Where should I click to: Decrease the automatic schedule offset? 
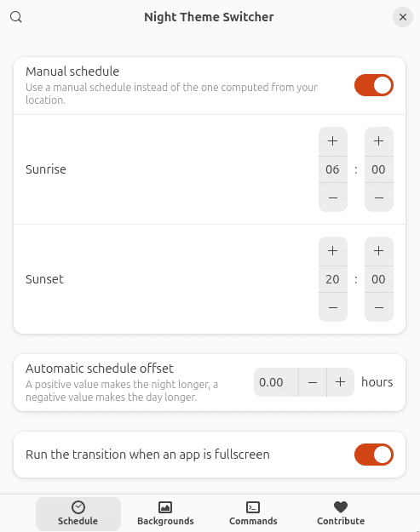(x=313, y=382)
